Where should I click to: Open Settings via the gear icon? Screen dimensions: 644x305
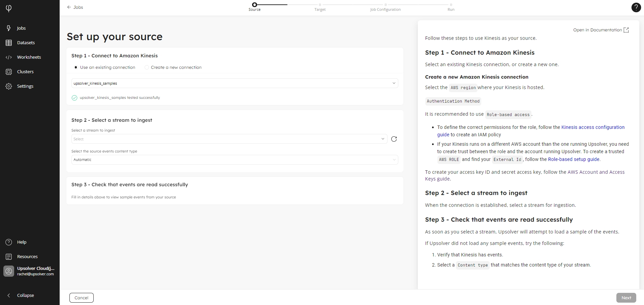[x=9, y=86]
